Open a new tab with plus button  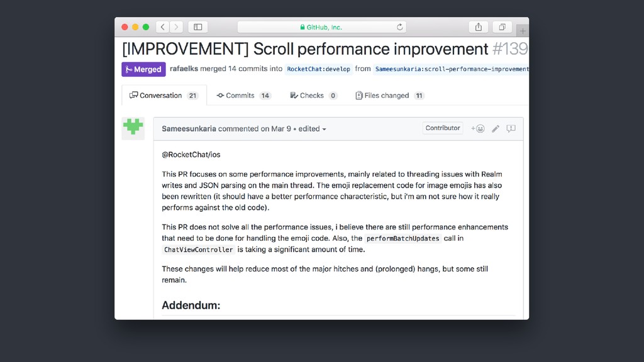tap(523, 31)
